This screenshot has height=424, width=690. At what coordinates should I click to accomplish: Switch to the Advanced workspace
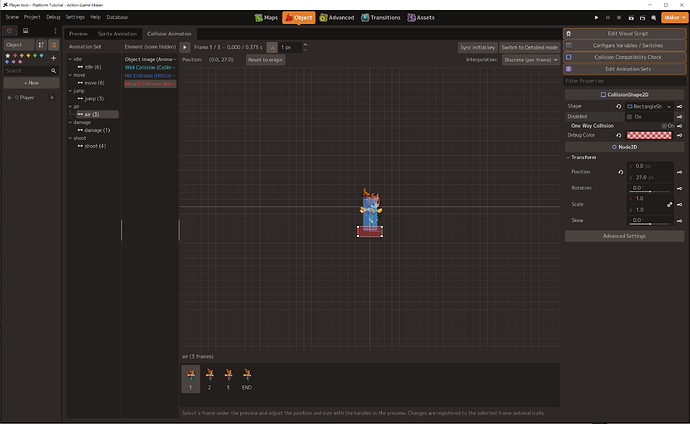click(x=337, y=18)
